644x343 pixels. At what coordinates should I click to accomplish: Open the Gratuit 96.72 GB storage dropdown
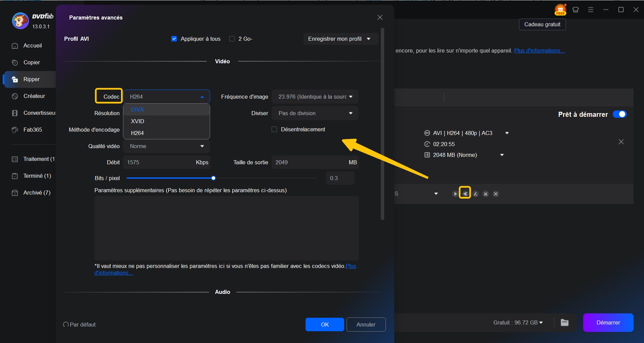(518, 322)
